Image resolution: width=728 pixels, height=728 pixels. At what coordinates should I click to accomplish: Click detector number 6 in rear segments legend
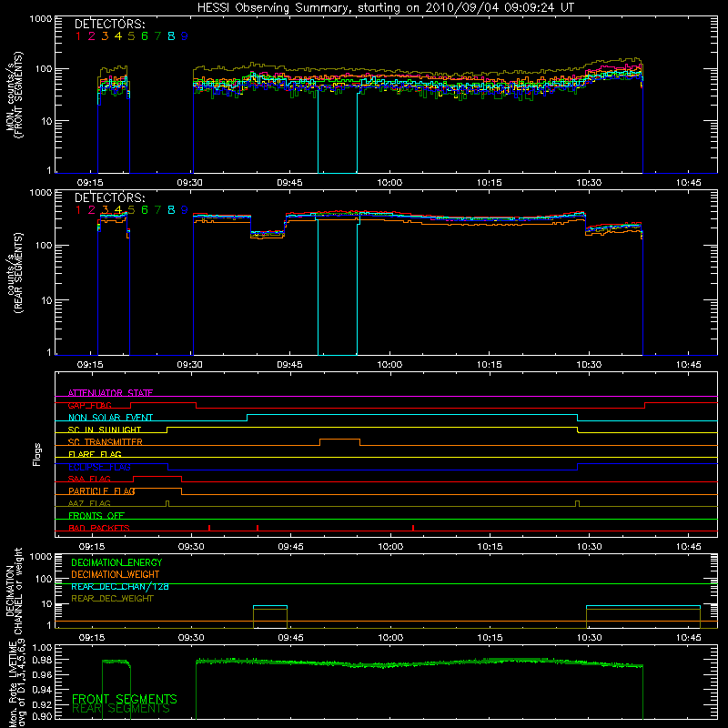click(145, 210)
